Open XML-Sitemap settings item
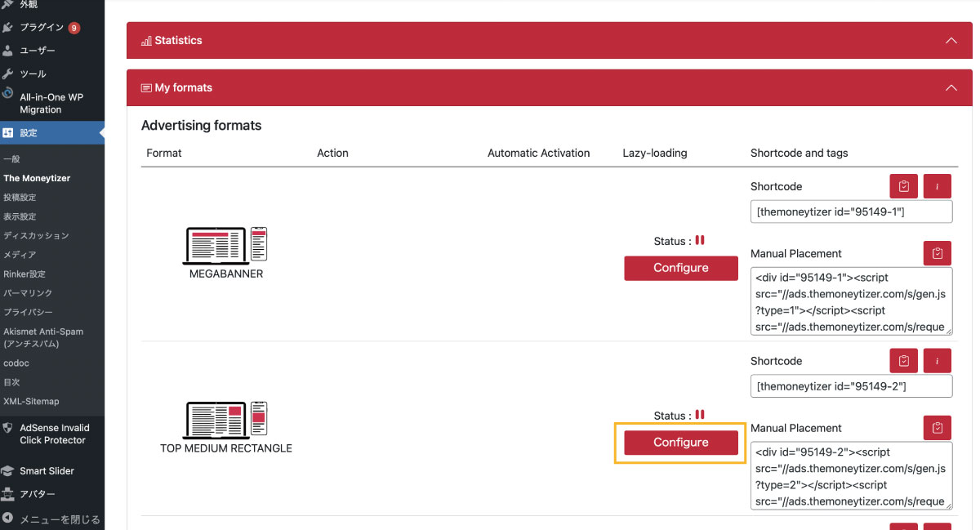Image resolution: width=980 pixels, height=530 pixels. [31, 401]
